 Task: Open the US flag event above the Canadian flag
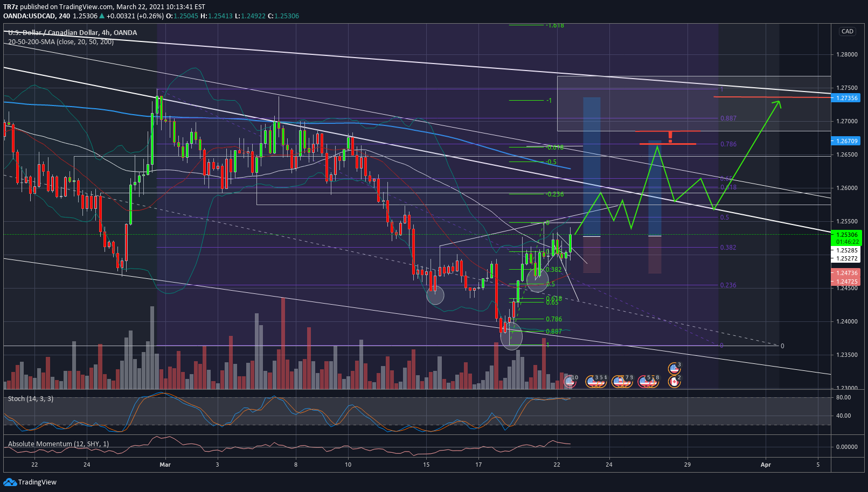point(673,369)
